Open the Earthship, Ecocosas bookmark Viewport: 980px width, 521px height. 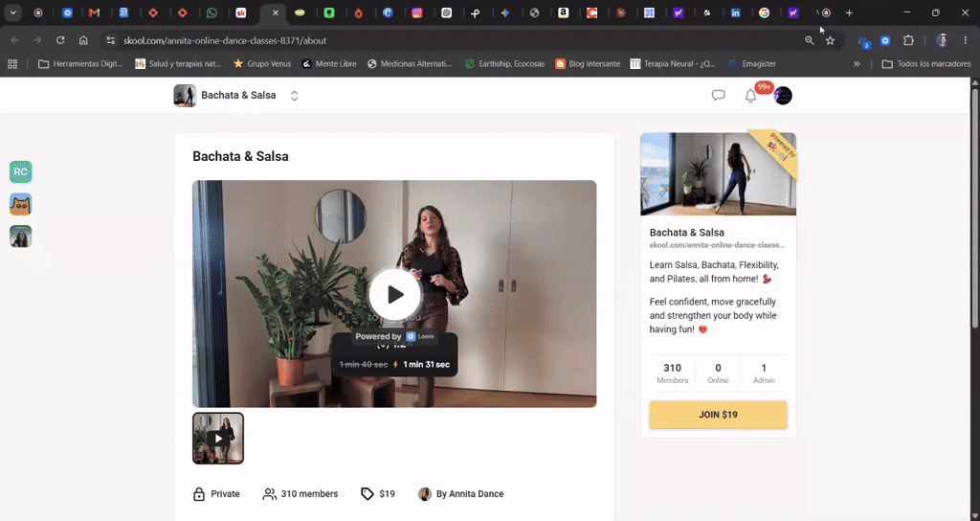click(505, 64)
